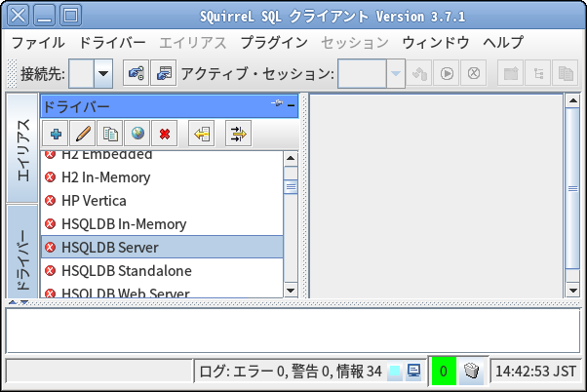
Task: Minimize the ドライバー panel with dash icon
Action: coord(291,105)
